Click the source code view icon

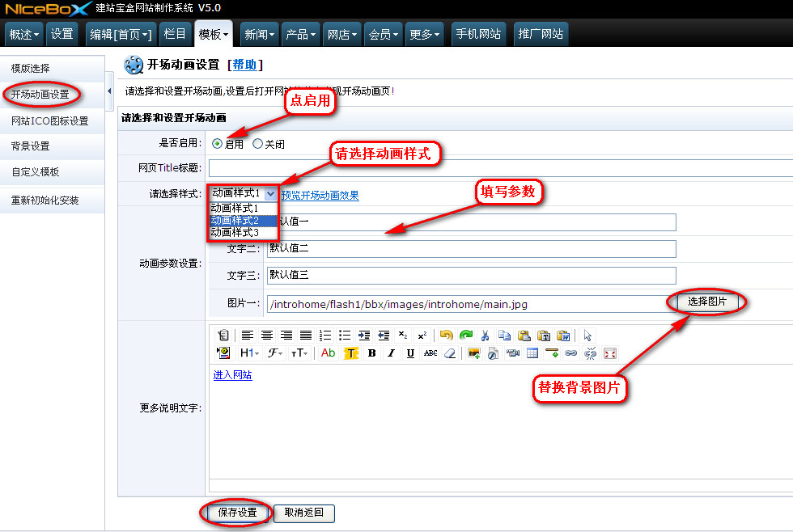(x=223, y=335)
